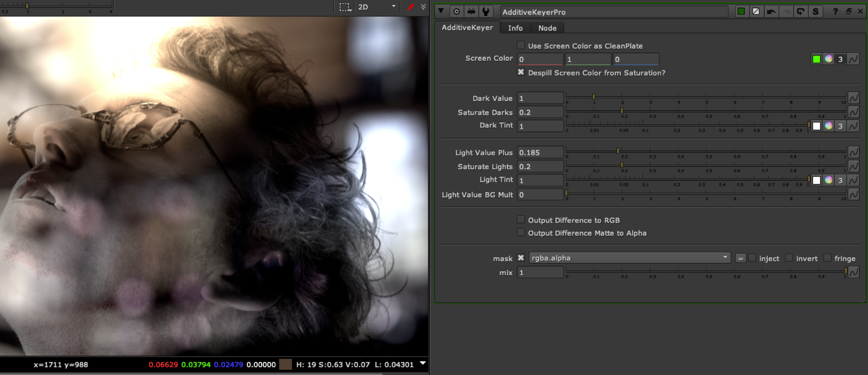Click the Saturate Lights slider

[x=706, y=166]
